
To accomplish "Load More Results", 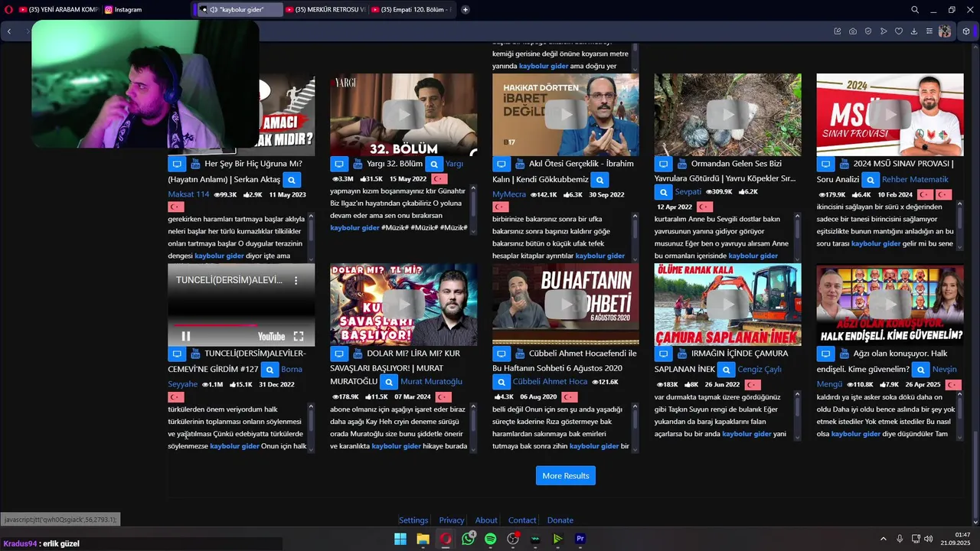I will [x=566, y=476].
